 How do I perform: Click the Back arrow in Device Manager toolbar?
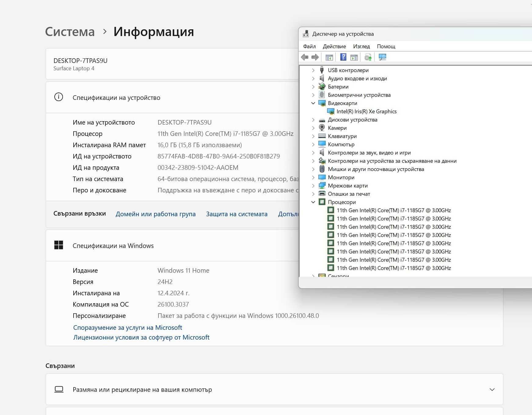(304, 57)
